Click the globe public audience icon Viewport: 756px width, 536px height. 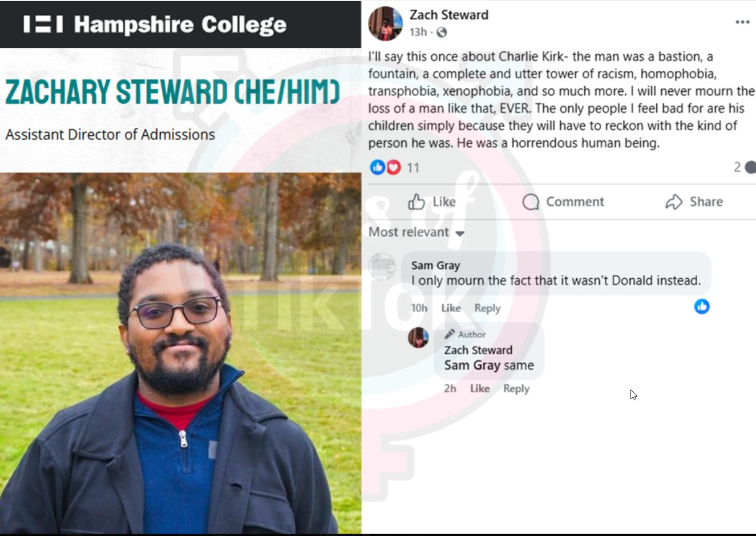tap(442, 33)
